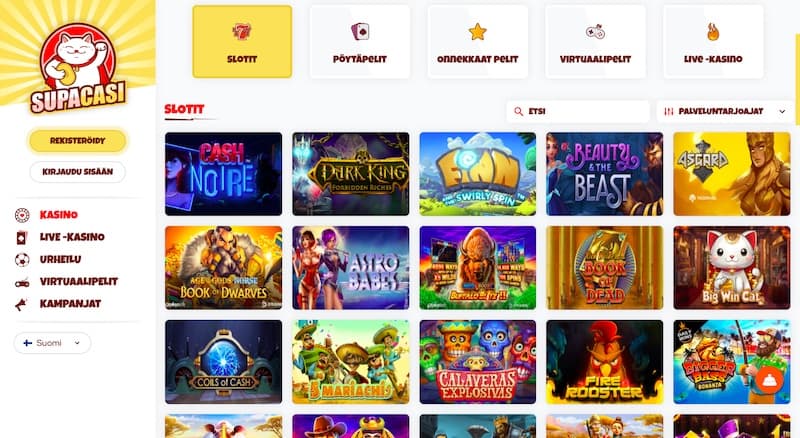This screenshot has width=800, height=438.
Task: Click the Kasino poker chip icon
Action: coord(22,215)
